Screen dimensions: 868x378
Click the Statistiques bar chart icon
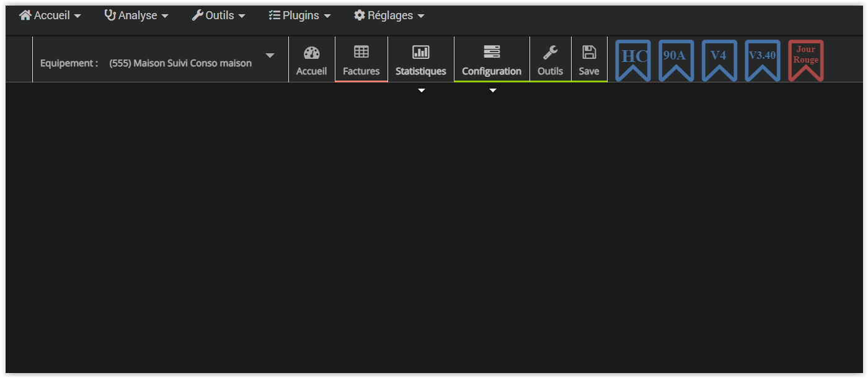[x=421, y=52]
